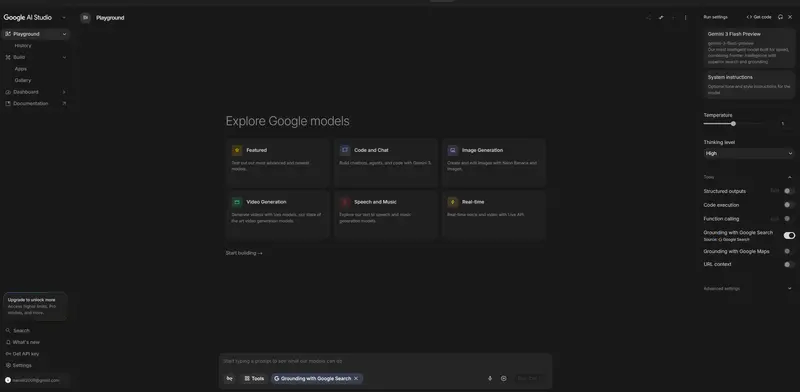Open the Tools button in prompt bar
Screen dimensions: 800x392
tap(254, 378)
